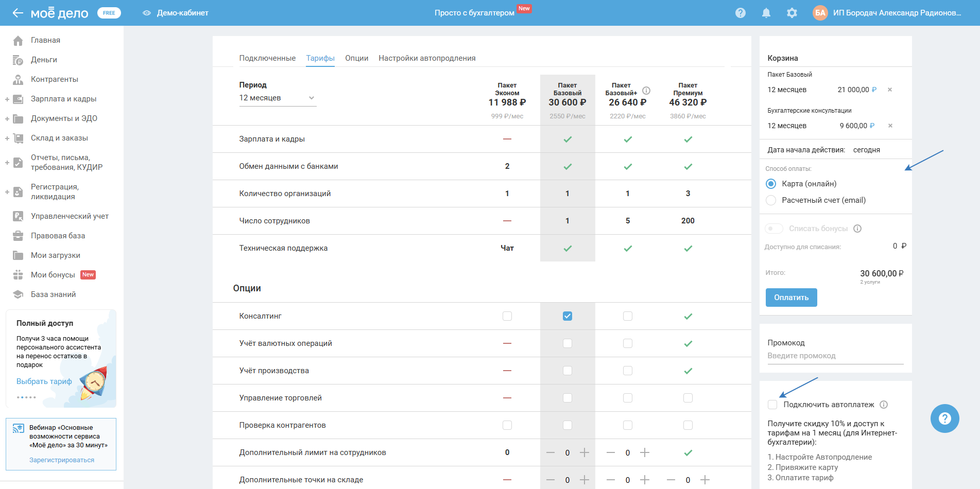980x489 pixels.
Task: Click the Введите промокод input field
Action: [835, 356]
